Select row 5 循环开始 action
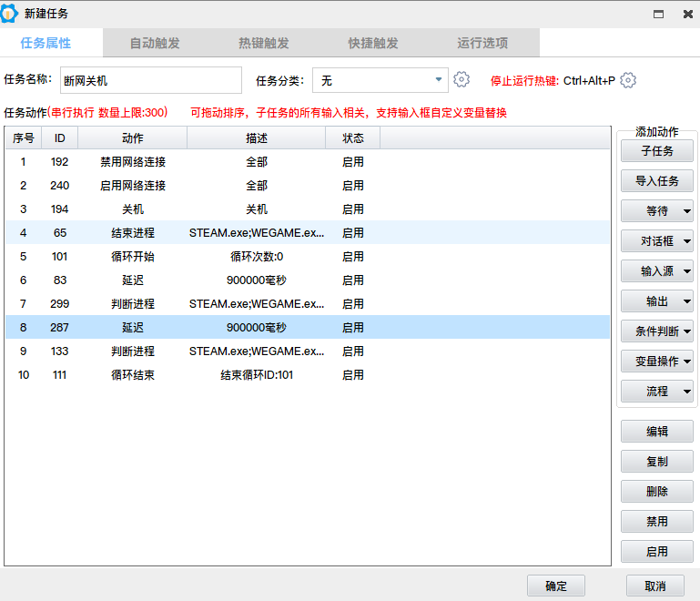Screen dimensions: 700x601 click(133, 257)
